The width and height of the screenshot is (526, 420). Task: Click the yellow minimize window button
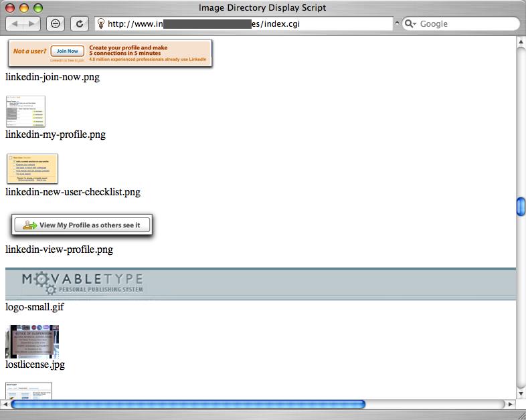(x=24, y=8)
